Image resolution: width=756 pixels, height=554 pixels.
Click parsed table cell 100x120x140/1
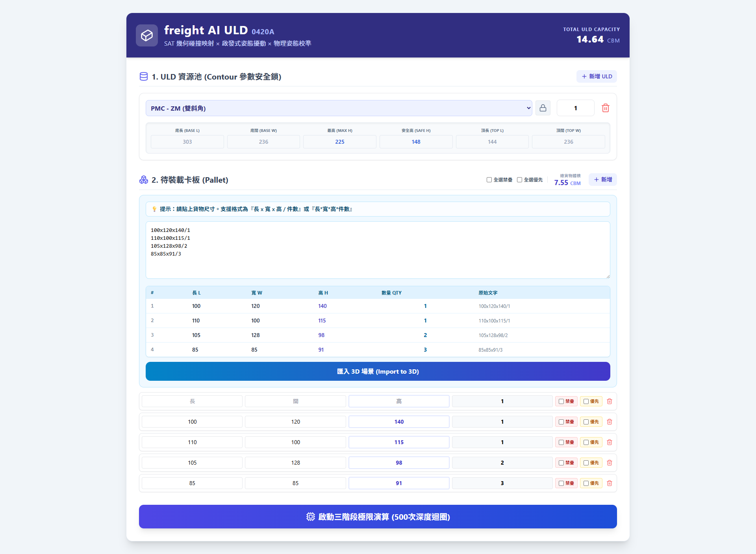click(x=494, y=306)
